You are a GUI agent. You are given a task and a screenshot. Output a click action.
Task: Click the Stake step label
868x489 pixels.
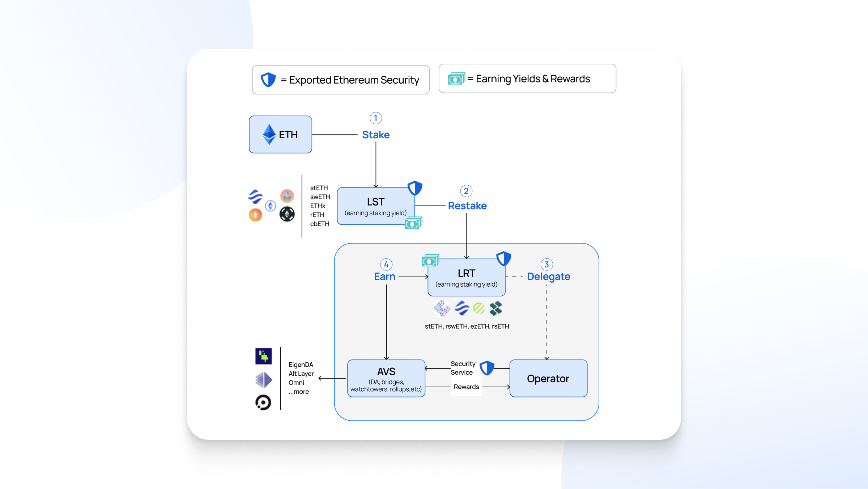(376, 135)
